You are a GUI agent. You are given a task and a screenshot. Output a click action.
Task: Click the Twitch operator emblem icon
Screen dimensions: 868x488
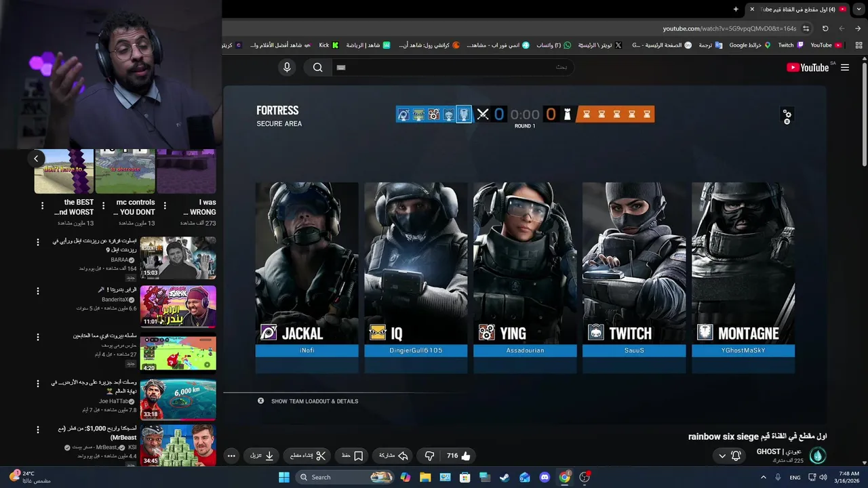595,333
